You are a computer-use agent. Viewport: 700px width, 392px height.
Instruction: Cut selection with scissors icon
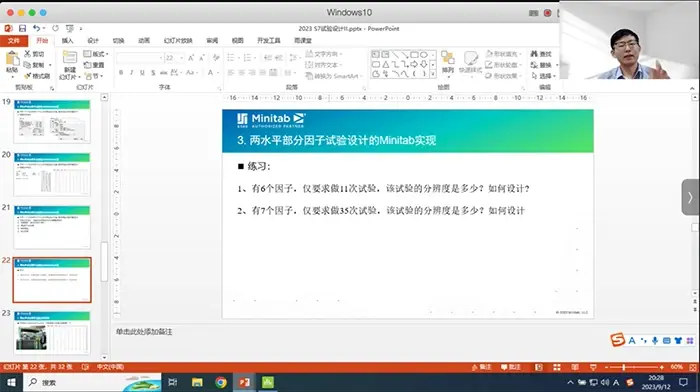click(x=34, y=54)
